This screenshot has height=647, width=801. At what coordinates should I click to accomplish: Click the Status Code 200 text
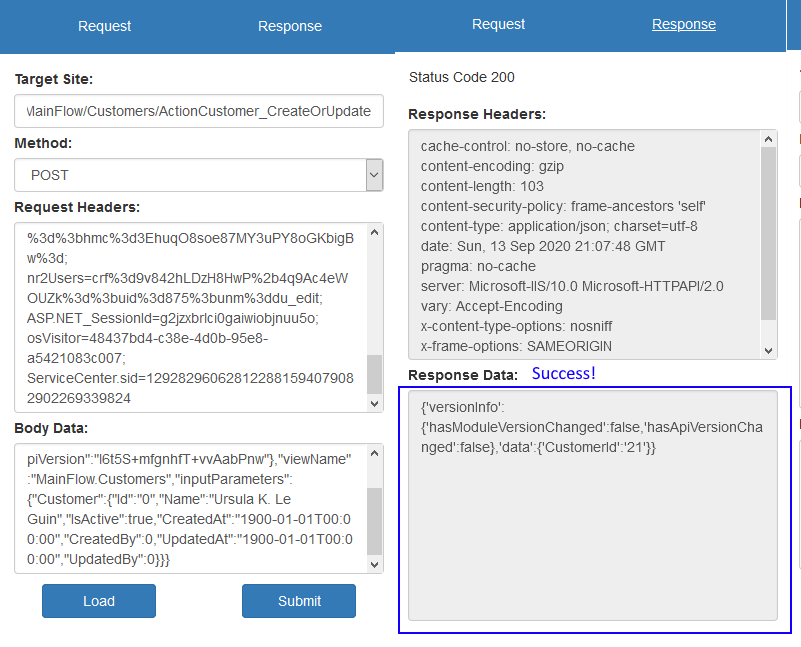461,77
